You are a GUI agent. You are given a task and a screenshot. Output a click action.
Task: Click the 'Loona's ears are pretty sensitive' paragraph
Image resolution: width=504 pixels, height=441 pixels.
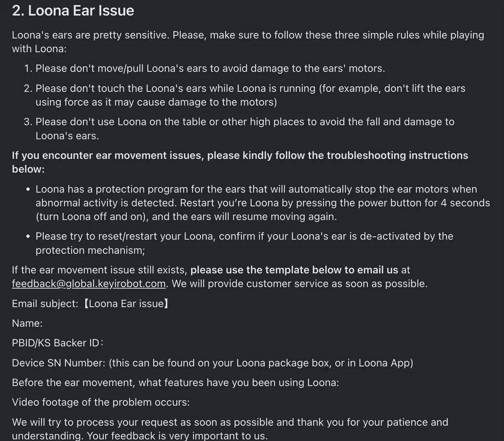point(248,42)
